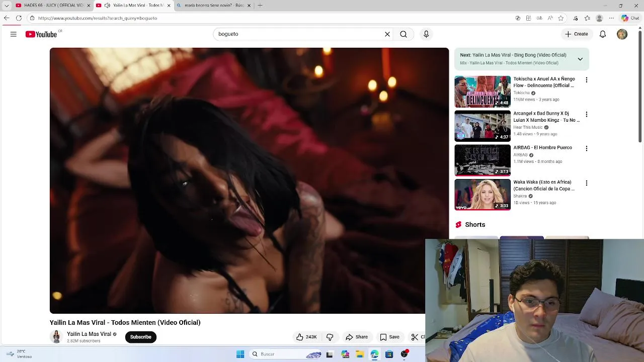
Task: Add this page to favorites with the star
Action: pyautogui.click(x=561, y=18)
